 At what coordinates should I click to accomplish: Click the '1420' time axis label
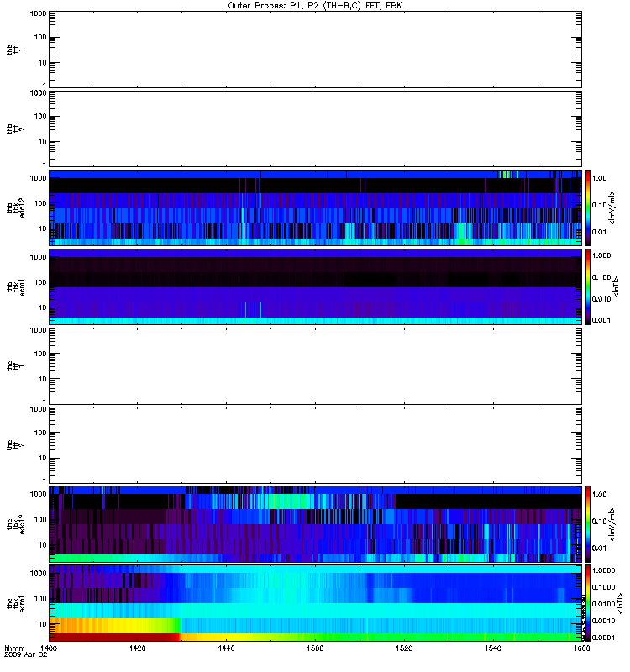(137, 648)
